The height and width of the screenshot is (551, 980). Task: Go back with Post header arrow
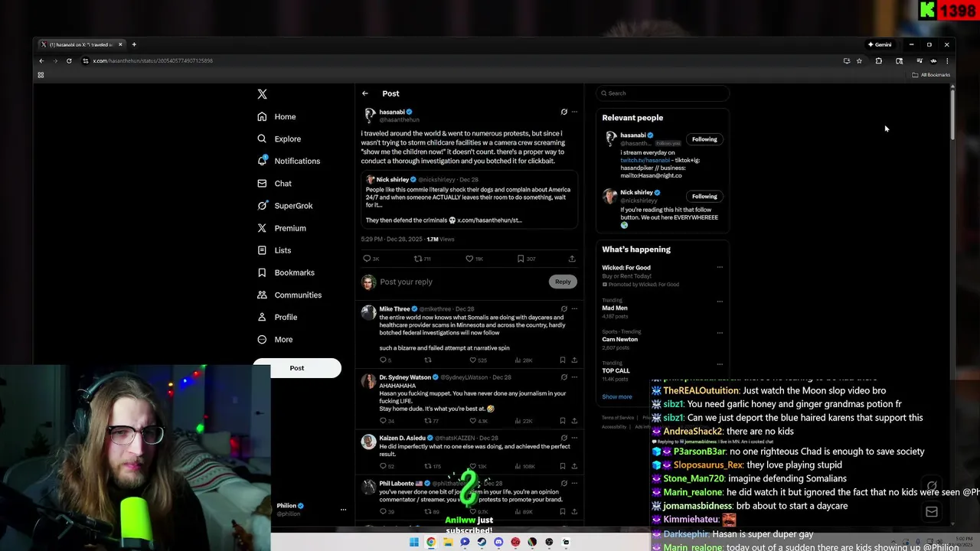365,93
